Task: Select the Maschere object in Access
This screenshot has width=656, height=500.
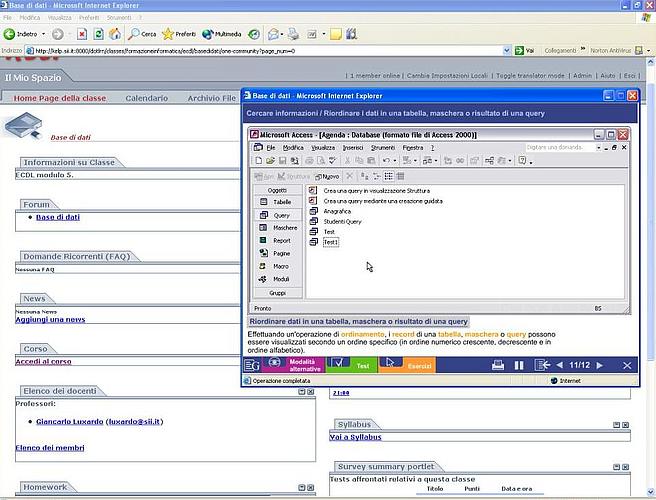Action: (x=284, y=228)
